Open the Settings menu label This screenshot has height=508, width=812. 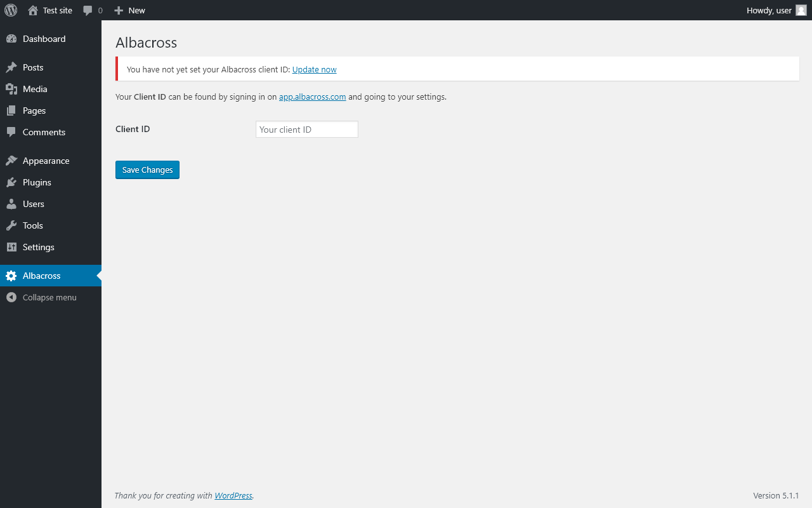pyautogui.click(x=39, y=247)
